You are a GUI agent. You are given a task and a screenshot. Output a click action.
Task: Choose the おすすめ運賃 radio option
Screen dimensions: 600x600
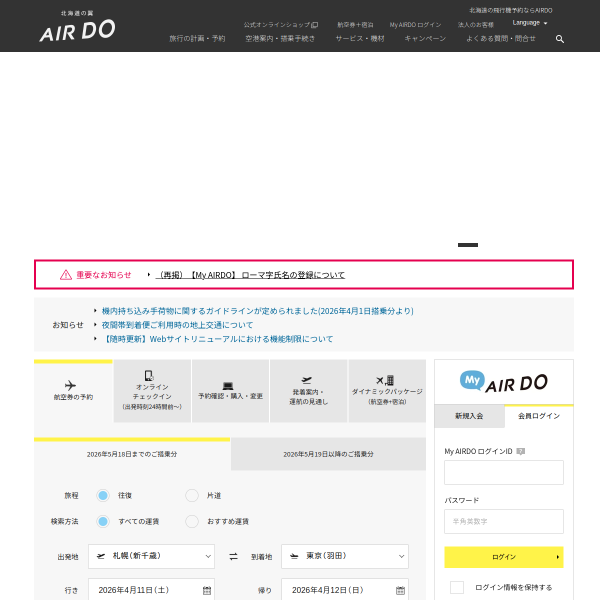tap(192, 522)
